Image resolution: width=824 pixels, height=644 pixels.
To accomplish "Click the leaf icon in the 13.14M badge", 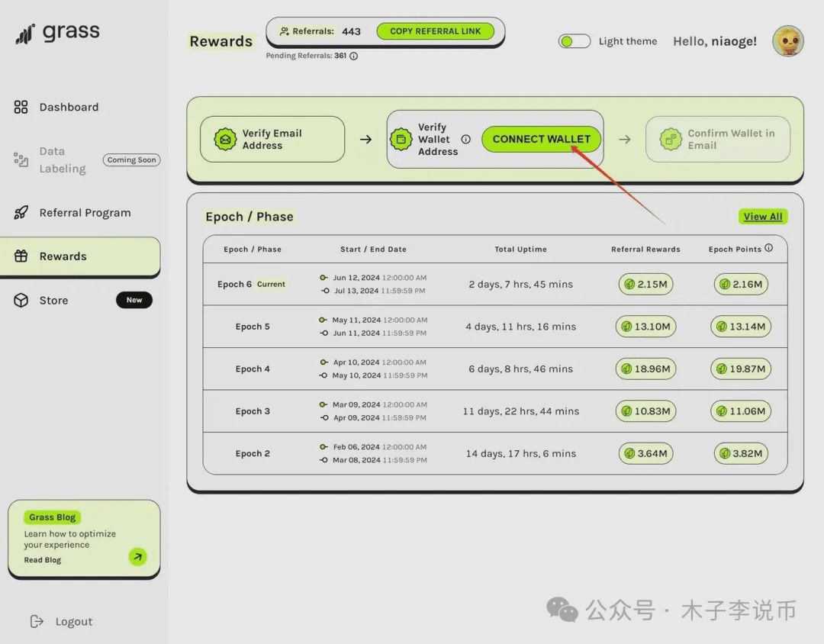I will coord(722,327).
